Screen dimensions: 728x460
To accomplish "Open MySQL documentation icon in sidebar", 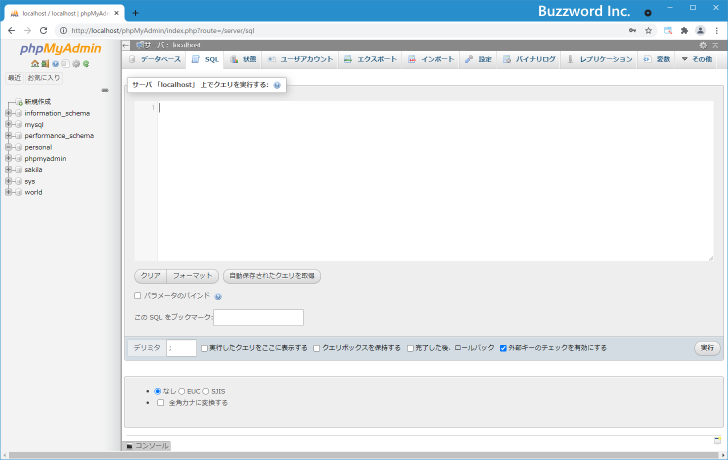I will tap(65, 64).
